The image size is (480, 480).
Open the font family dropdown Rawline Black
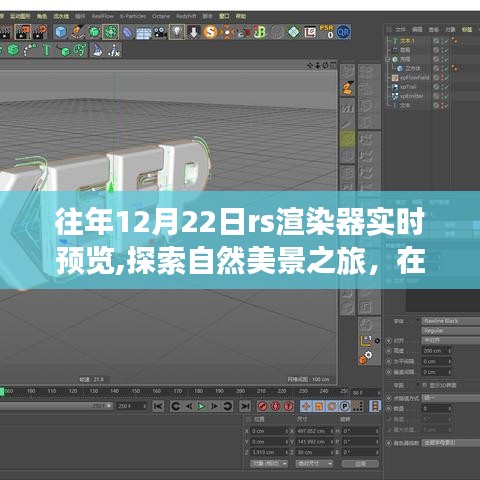coord(451,321)
